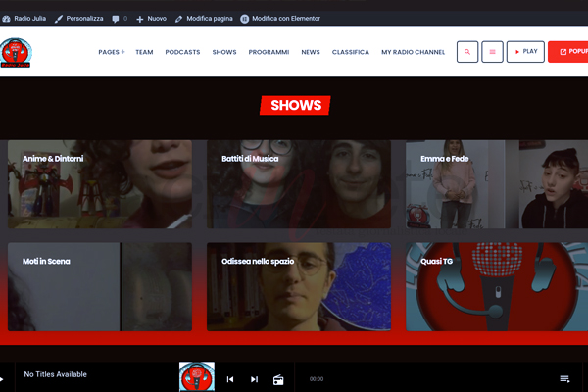This screenshot has width=588, height=392.
Task: Click the Nuovo add-new item
Action: click(x=151, y=19)
